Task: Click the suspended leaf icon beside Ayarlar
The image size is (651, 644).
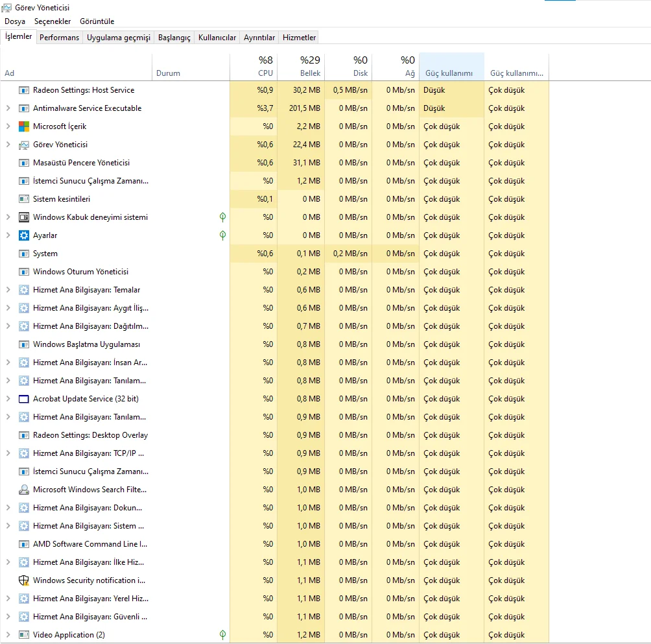Action: click(x=222, y=235)
